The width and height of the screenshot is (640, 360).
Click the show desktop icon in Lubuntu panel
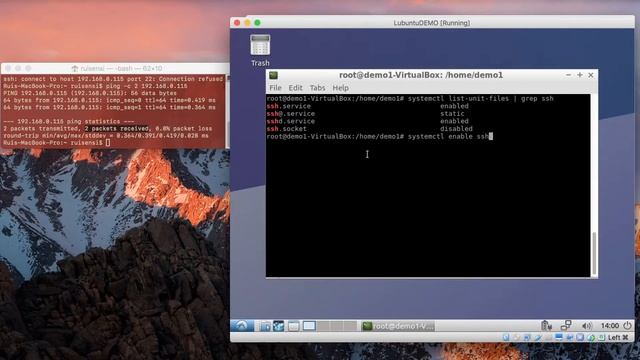tap(293, 326)
